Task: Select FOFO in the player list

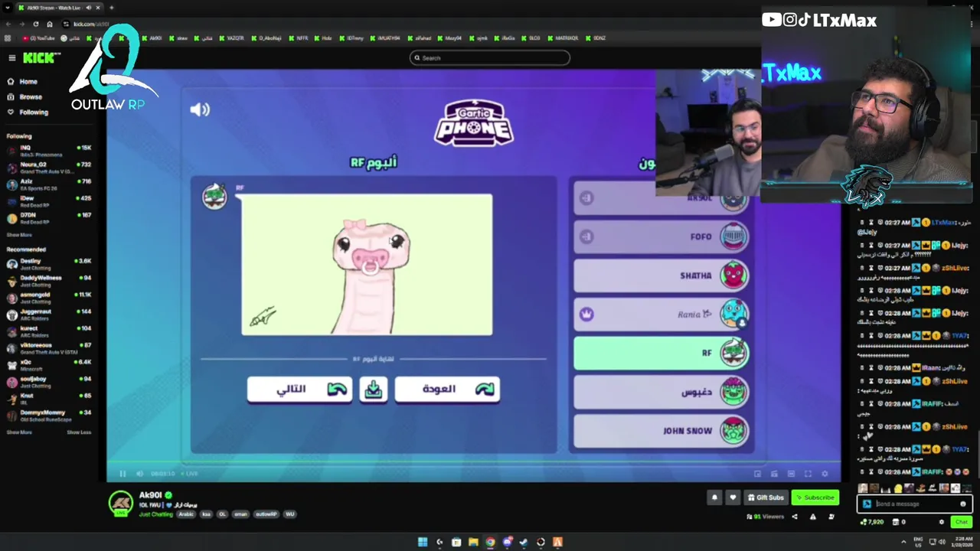Action: pos(661,236)
